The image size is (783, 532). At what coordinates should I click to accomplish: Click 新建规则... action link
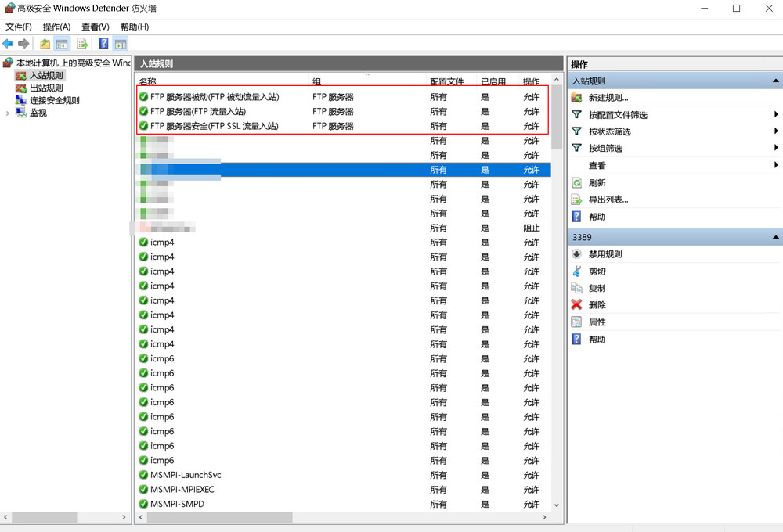point(608,98)
